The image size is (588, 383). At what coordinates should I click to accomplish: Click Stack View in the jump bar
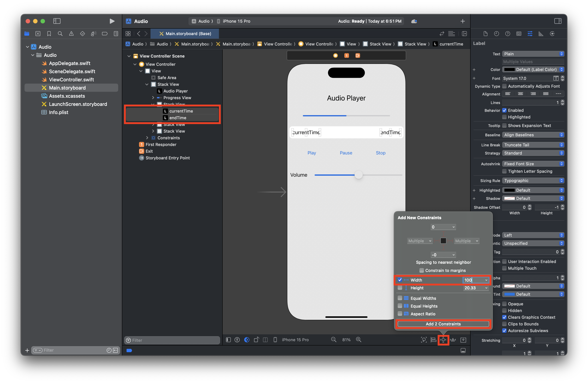[380, 44]
